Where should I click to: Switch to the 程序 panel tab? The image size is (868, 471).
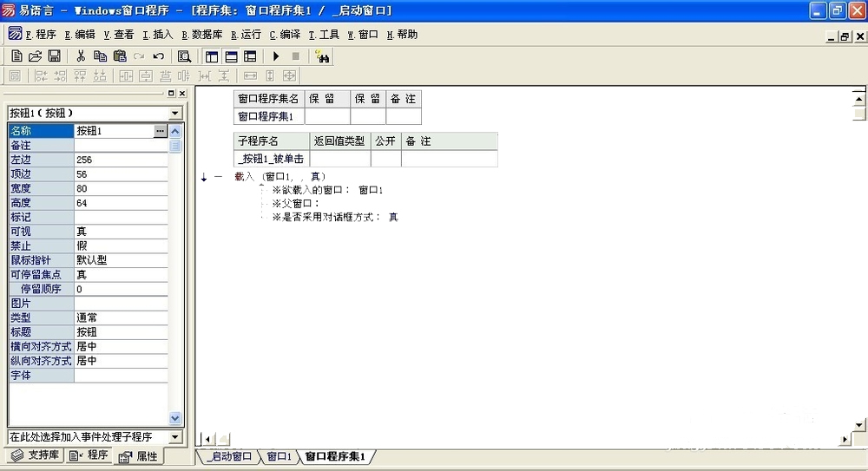pyautogui.click(x=89, y=455)
